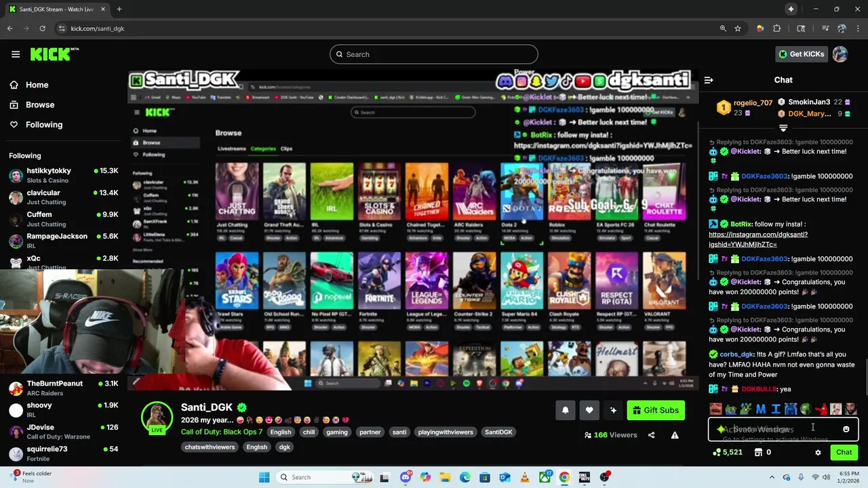Click the green Chat send button

coord(844,453)
